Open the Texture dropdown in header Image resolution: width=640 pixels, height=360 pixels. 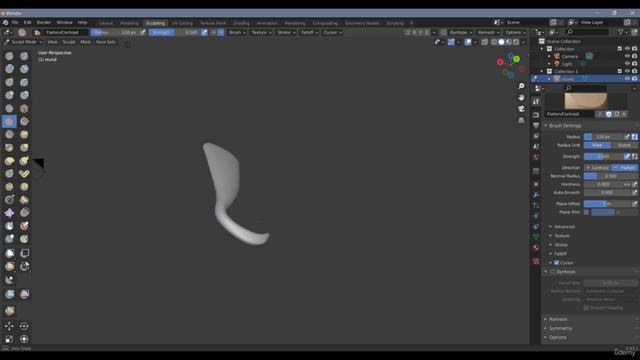[261, 32]
